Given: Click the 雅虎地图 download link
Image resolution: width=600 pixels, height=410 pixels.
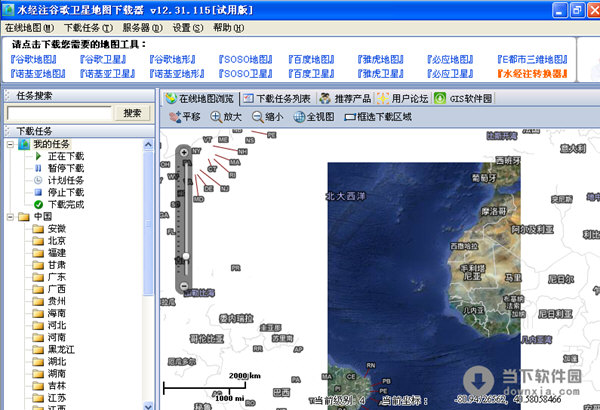Looking at the screenshot, I should pyautogui.click(x=381, y=59).
